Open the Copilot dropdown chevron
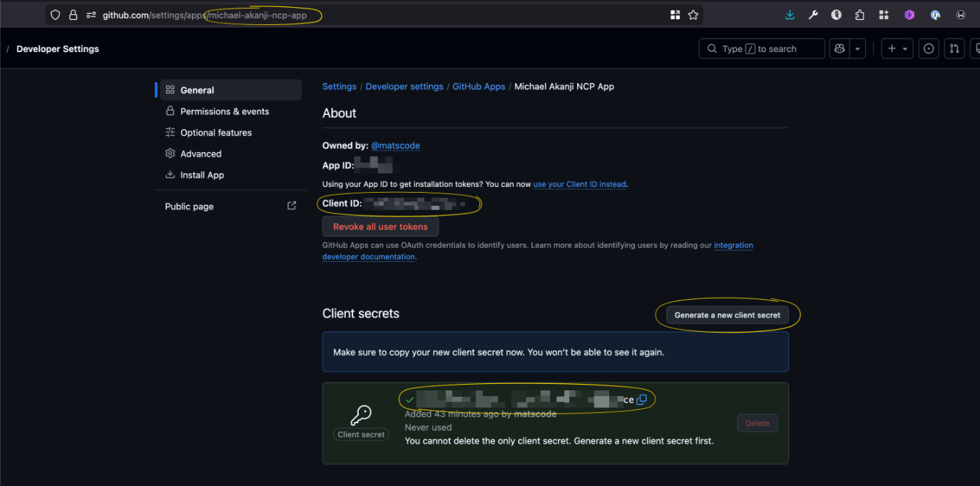 (x=856, y=48)
